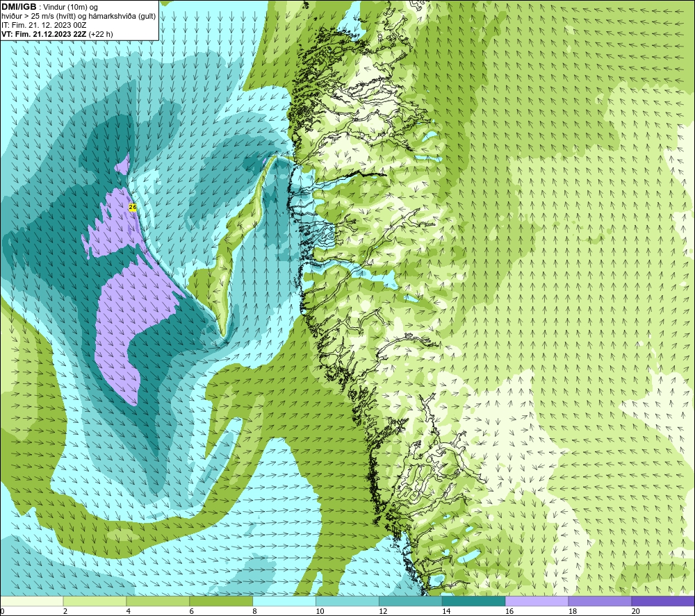The height and width of the screenshot is (616, 695).
Task: Click the legend scale value 10
Action: click(x=320, y=612)
